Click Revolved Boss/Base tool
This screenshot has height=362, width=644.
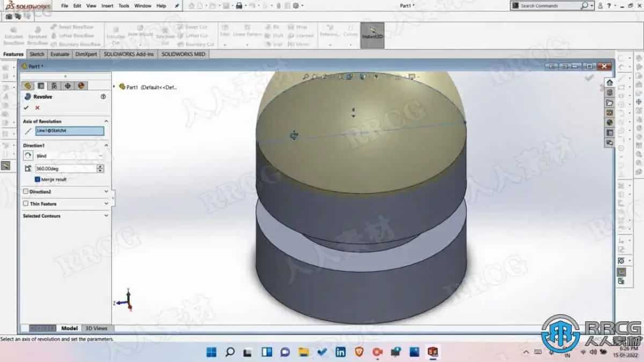pos(38,36)
